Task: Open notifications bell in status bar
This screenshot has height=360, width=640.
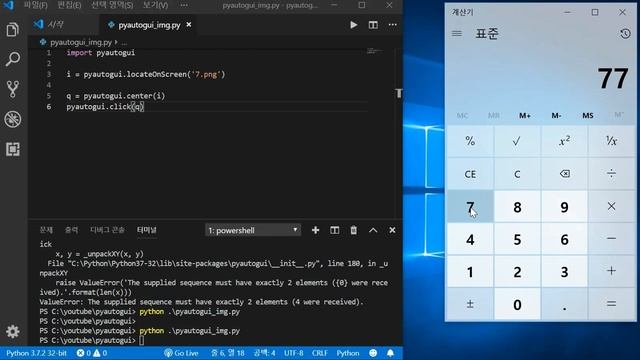Action: pyautogui.click(x=390, y=353)
